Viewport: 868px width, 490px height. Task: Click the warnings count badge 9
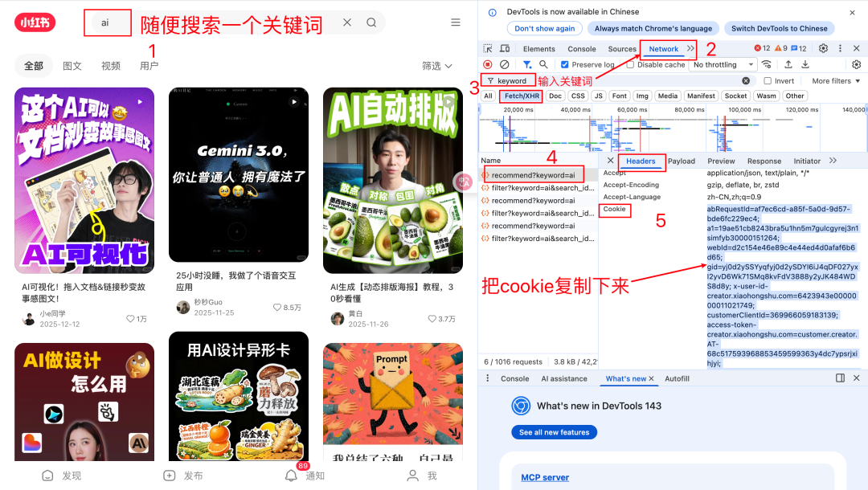780,49
